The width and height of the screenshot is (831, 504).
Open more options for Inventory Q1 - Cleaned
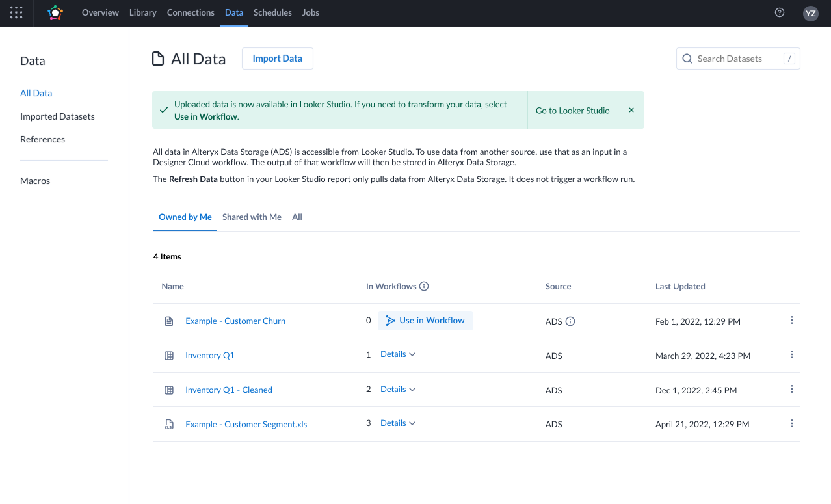791,389
